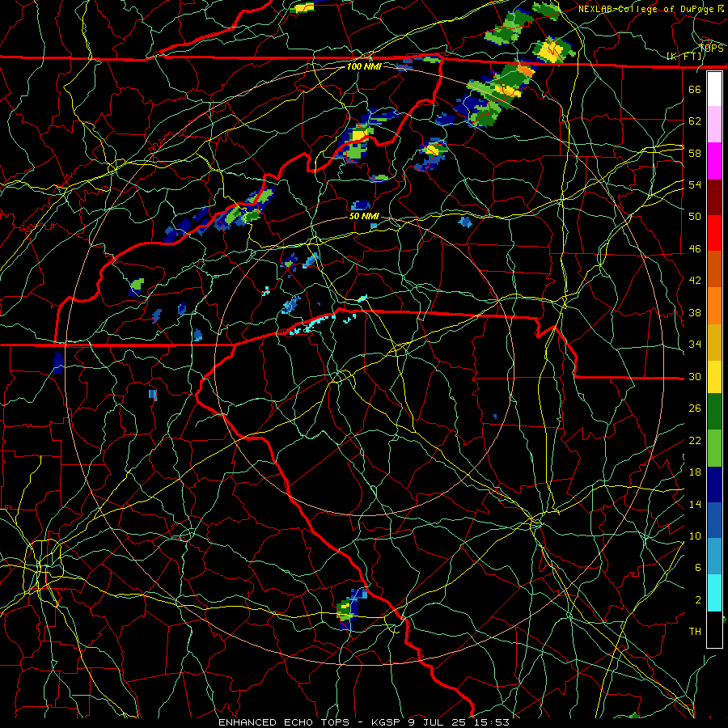Pick the navy blue swatch on the scale
This screenshot has height=728, width=728.
point(714,485)
